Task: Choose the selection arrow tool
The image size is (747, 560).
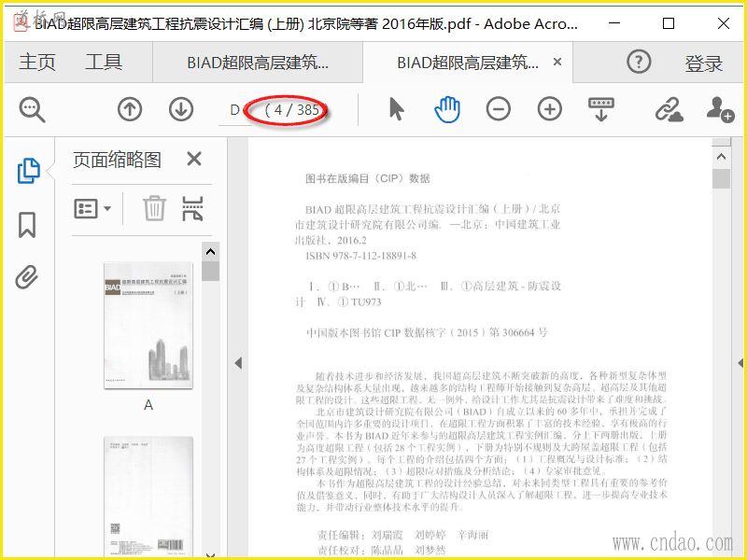Action: [x=396, y=109]
